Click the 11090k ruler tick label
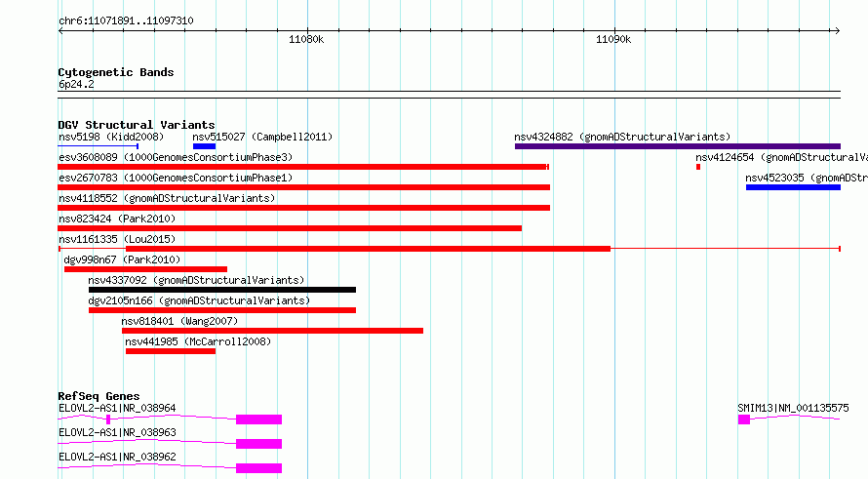868x479 pixels. click(613, 39)
